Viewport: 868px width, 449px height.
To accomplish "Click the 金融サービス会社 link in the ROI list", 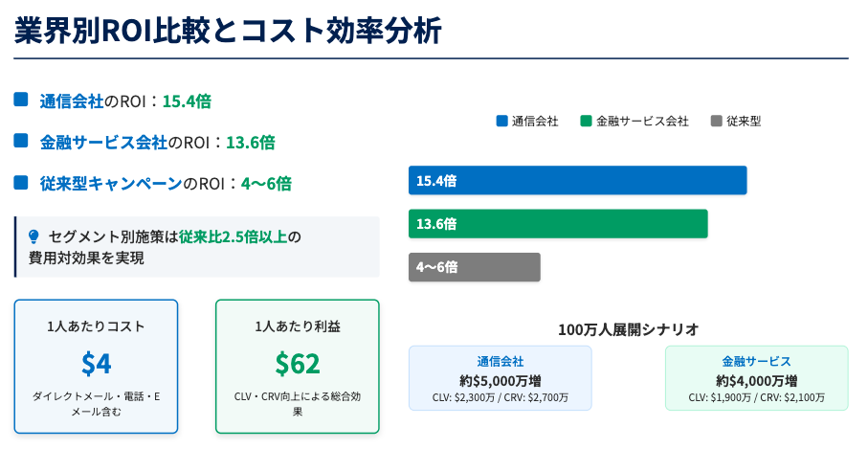I will (103, 142).
